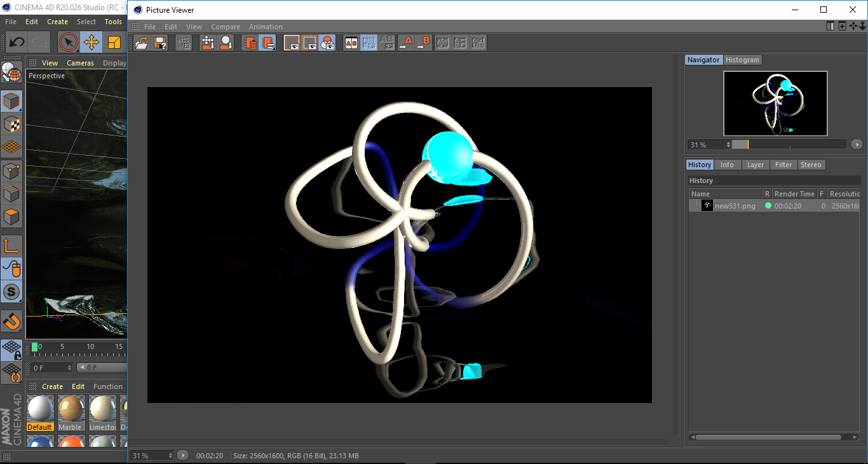
Task: Select the Scale tool in Cinema 4D toolbar
Action: click(114, 43)
